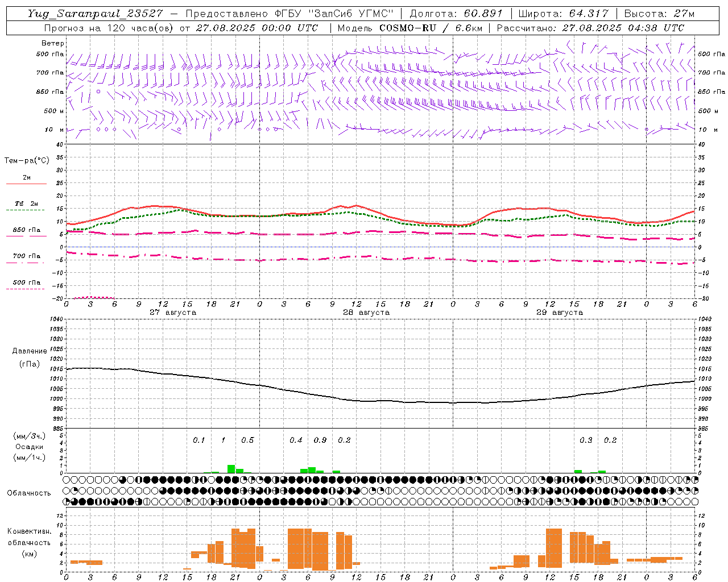Click the Высота: 27м header field
The height and width of the screenshot is (582, 728).
tap(659, 14)
